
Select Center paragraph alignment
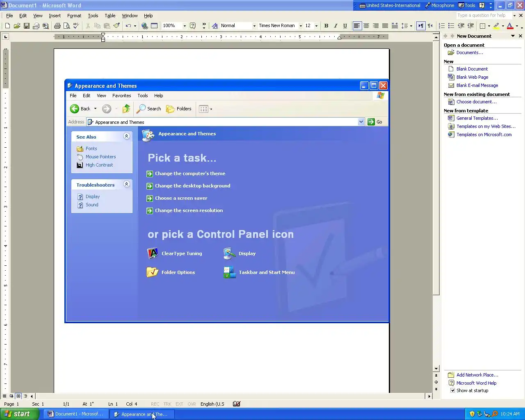pos(366,26)
